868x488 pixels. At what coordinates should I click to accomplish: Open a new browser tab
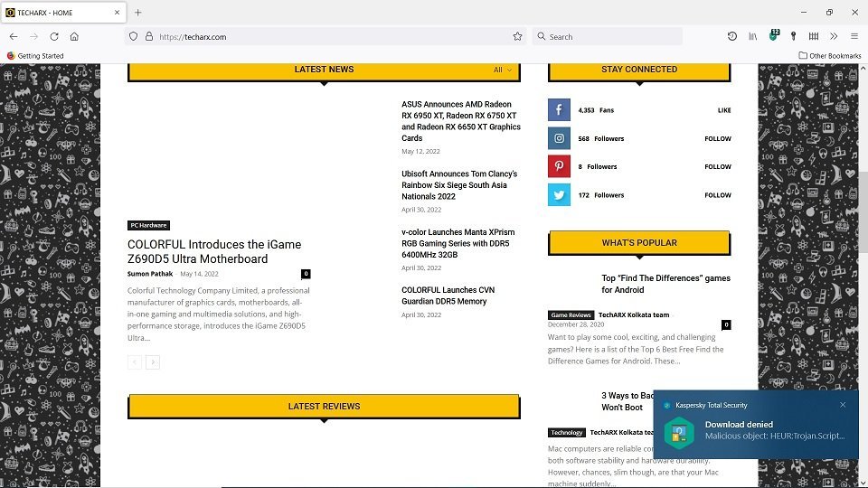tap(137, 12)
